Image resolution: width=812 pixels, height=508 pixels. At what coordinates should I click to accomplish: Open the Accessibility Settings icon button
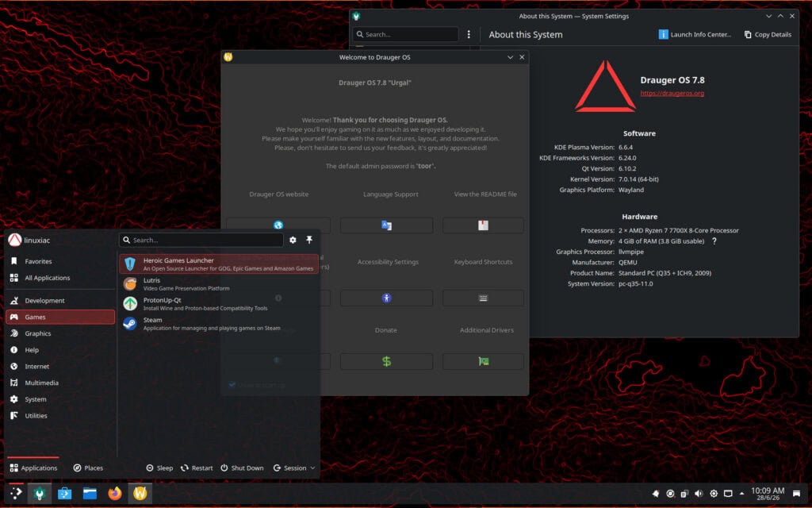click(386, 298)
